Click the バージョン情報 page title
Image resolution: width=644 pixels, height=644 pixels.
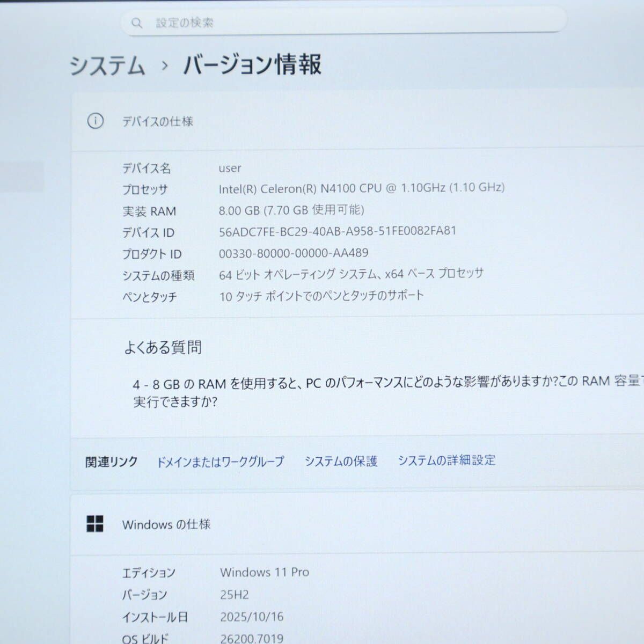pyautogui.click(x=252, y=64)
